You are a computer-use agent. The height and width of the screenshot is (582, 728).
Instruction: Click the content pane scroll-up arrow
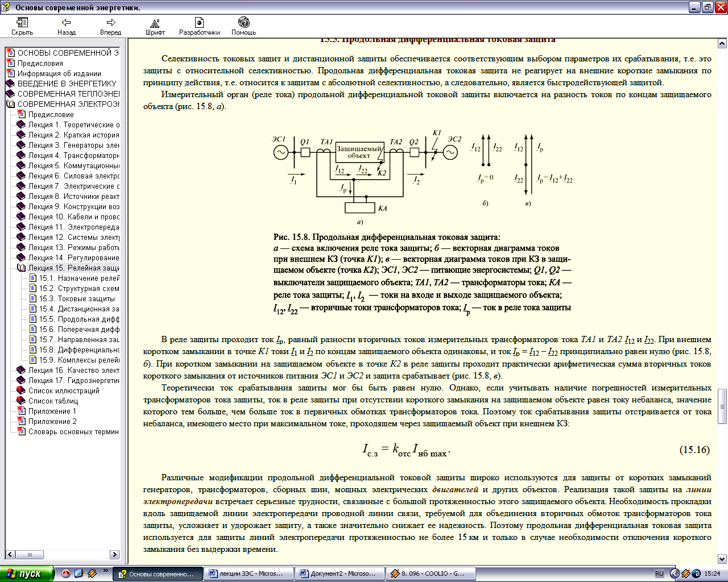pyautogui.click(x=722, y=44)
